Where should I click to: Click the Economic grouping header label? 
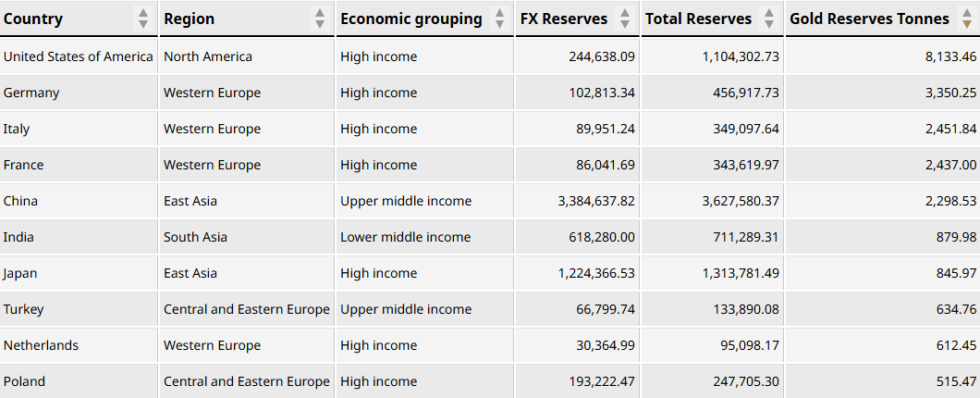tap(410, 19)
